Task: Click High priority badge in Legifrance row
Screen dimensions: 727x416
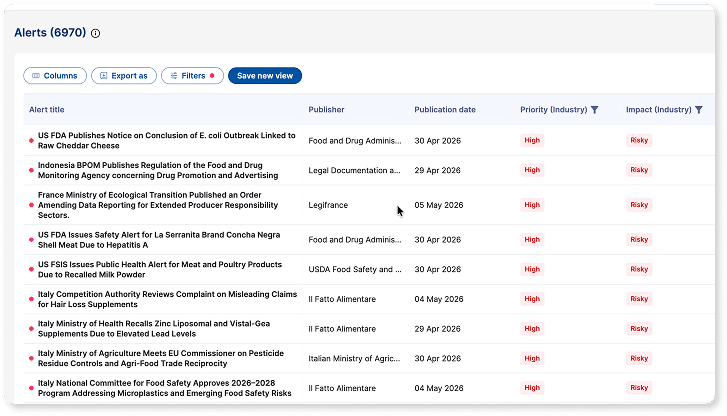Action: tap(532, 205)
